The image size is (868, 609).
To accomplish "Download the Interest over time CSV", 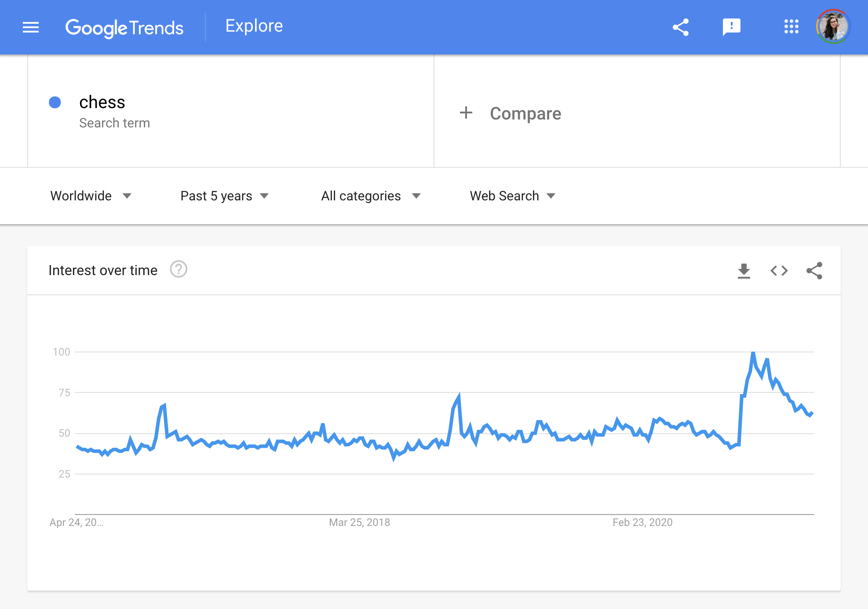I will click(744, 271).
